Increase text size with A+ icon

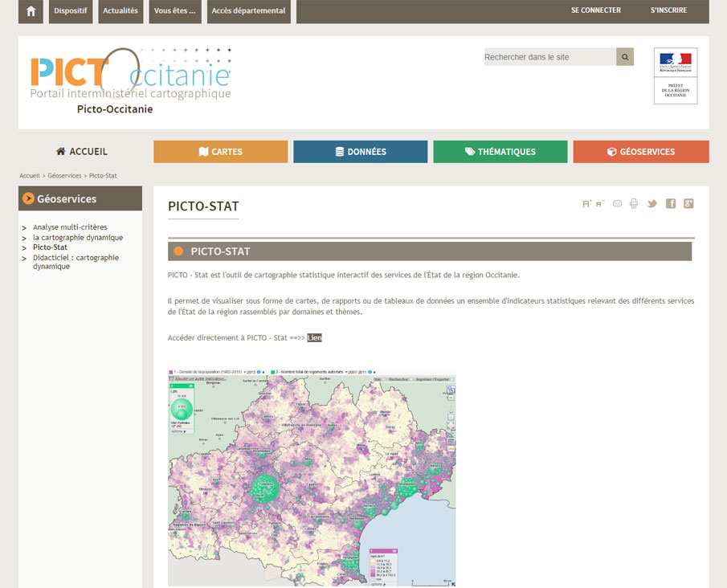(587, 203)
